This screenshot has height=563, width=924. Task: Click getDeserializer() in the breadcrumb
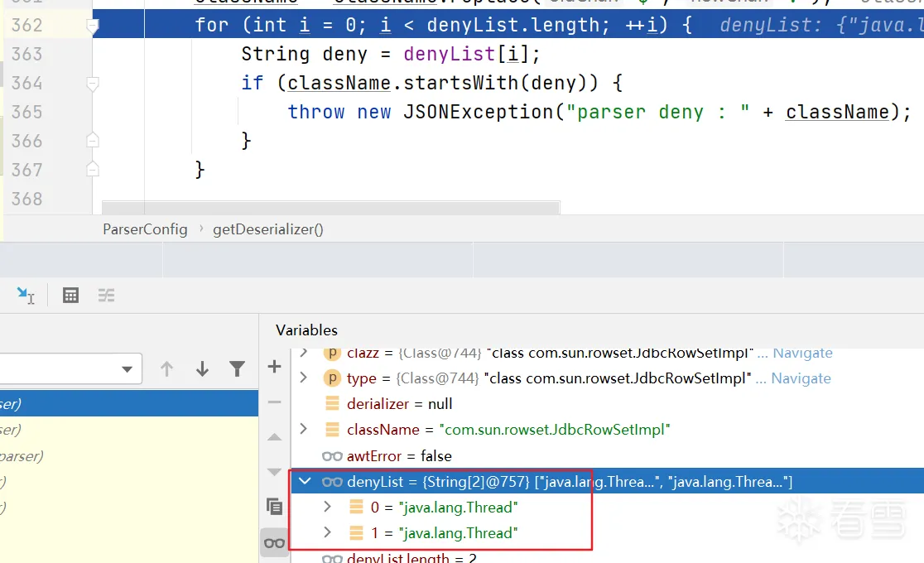(x=267, y=229)
